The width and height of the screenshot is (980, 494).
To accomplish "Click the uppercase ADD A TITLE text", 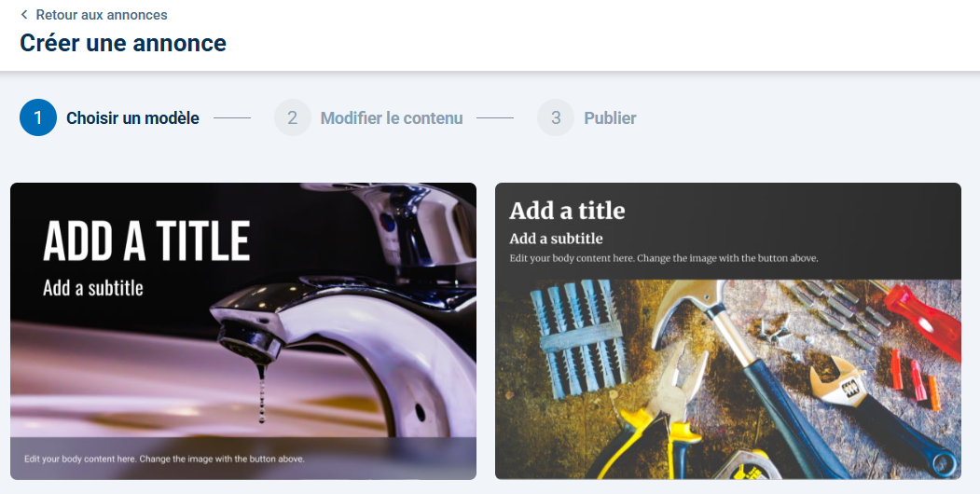I will pyautogui.click(x=146, y=241).
